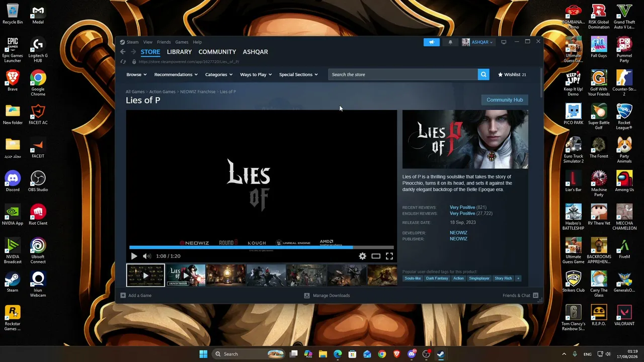Expand the Recommendations dropdown

(176, 74)
